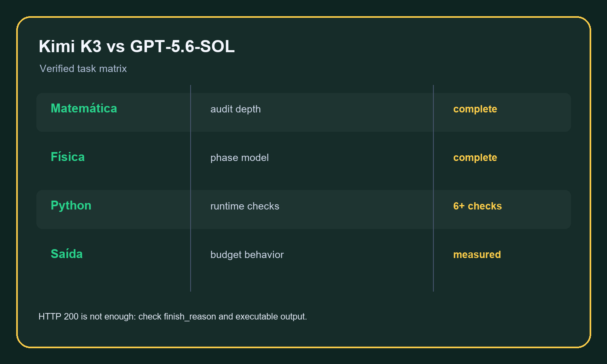Image resolution: width=607 pixels, height=364 pixels.
Task: Click the Kimi K3 part of title
Action: [70, 47]
